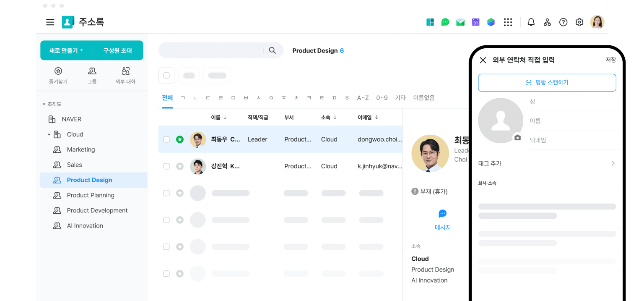Image resolution: width=644 pixels, height=301 pixels.
Task: Click the search input field
Action: [x=211, y=50]
